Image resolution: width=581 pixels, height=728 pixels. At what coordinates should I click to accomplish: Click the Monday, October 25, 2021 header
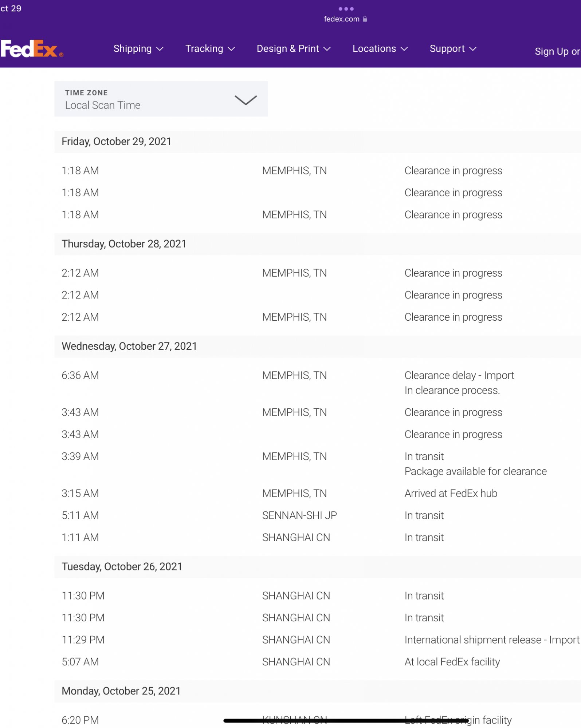click(x=121, y=691)
